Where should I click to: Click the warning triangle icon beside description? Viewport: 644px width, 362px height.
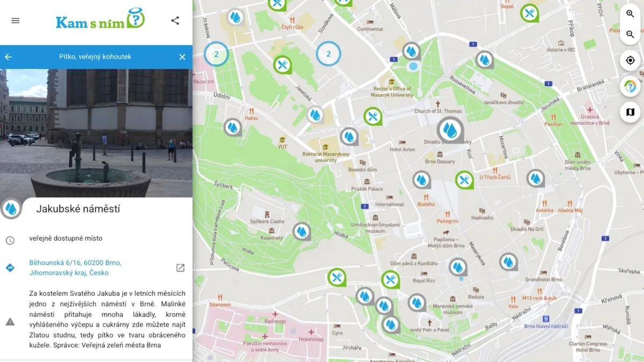[10, 322]
